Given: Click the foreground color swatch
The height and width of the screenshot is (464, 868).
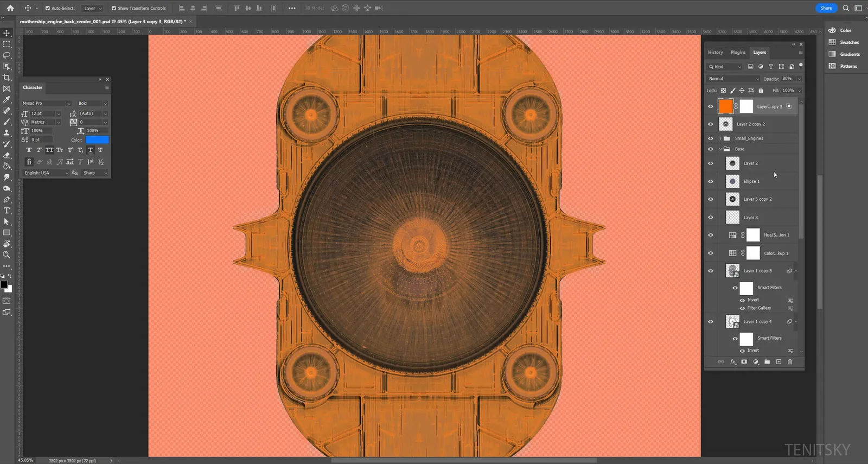Looking at the screenshot, I should coord(4,284).
